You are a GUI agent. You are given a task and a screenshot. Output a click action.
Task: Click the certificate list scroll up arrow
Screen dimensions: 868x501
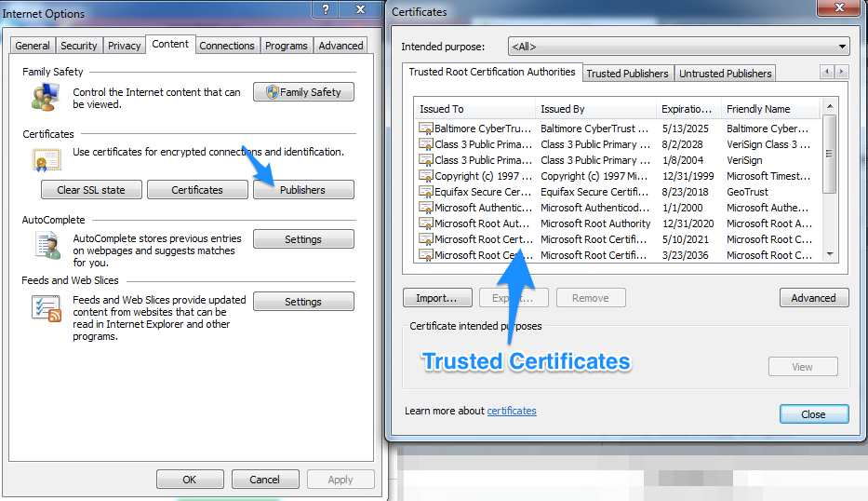(x=829, y=106)
